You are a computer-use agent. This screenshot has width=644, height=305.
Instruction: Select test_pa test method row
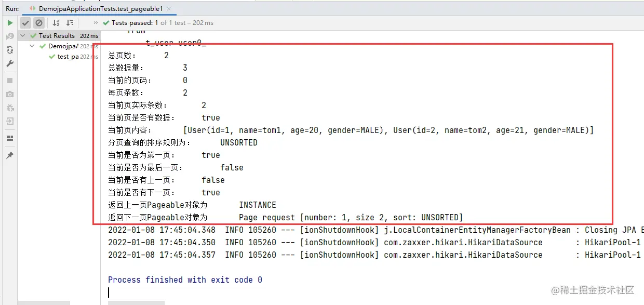58,57
